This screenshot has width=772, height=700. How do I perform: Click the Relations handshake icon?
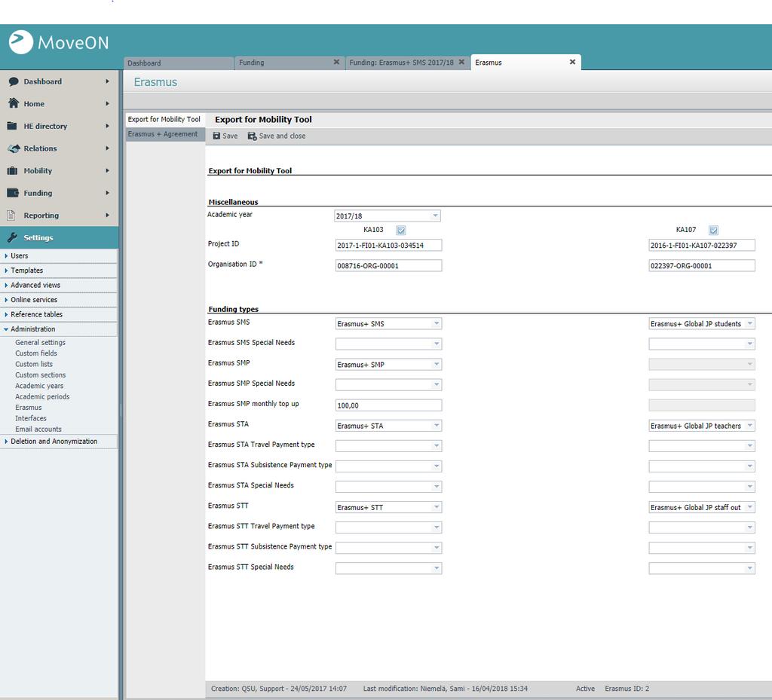point(14,148)
